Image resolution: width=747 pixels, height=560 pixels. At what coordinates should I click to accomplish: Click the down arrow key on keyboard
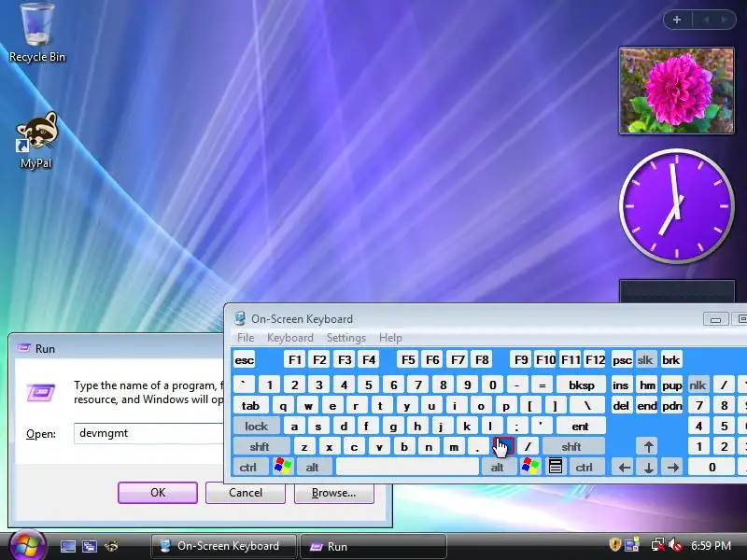[648, 468]
